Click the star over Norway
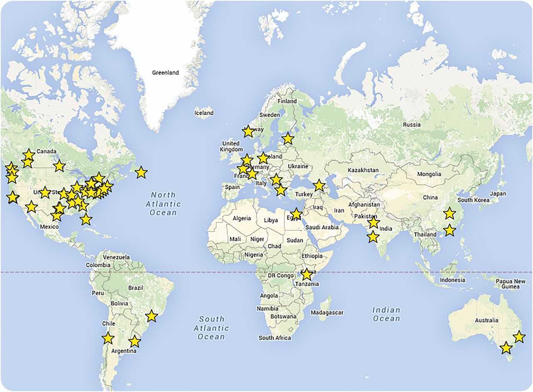Viewport: 533px width, 392px height. (248, 131)
